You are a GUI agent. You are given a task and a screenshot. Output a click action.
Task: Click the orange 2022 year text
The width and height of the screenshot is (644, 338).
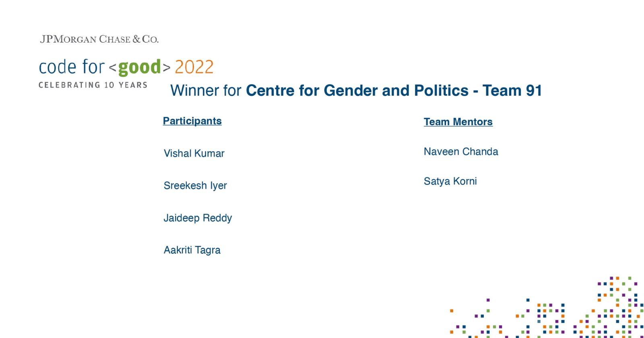[194, 67]
